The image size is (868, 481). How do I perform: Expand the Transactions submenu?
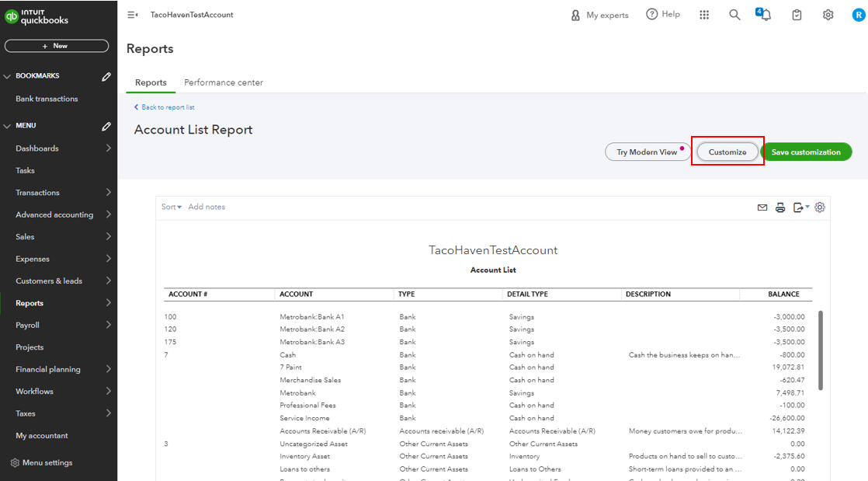tap(109, 192)
